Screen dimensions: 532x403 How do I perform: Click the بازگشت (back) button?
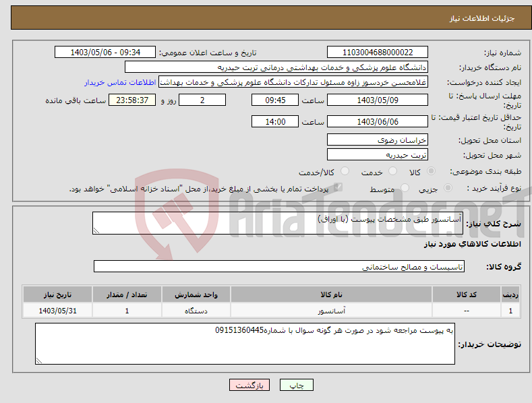[x=249, y=385]
